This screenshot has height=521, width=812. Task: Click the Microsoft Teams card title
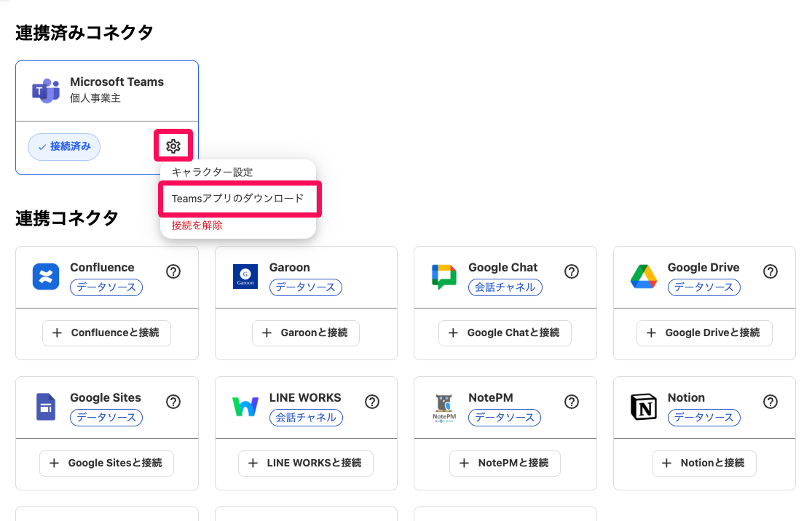117,81
